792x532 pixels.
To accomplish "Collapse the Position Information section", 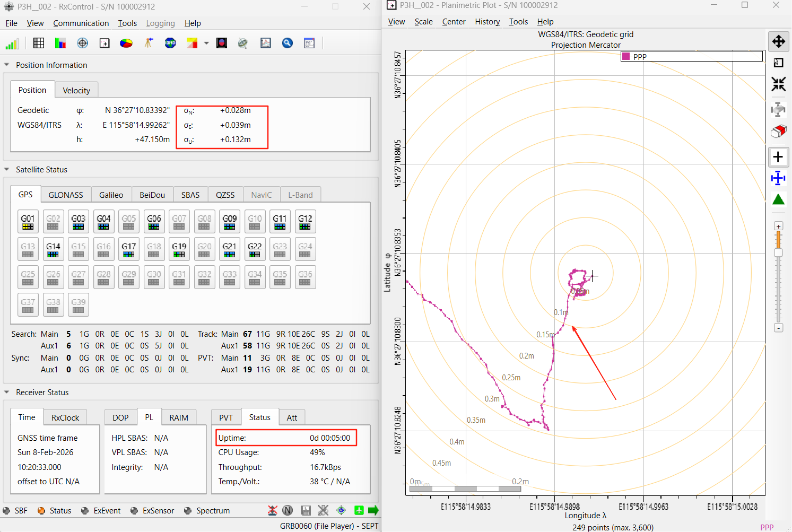I will 7,65.
